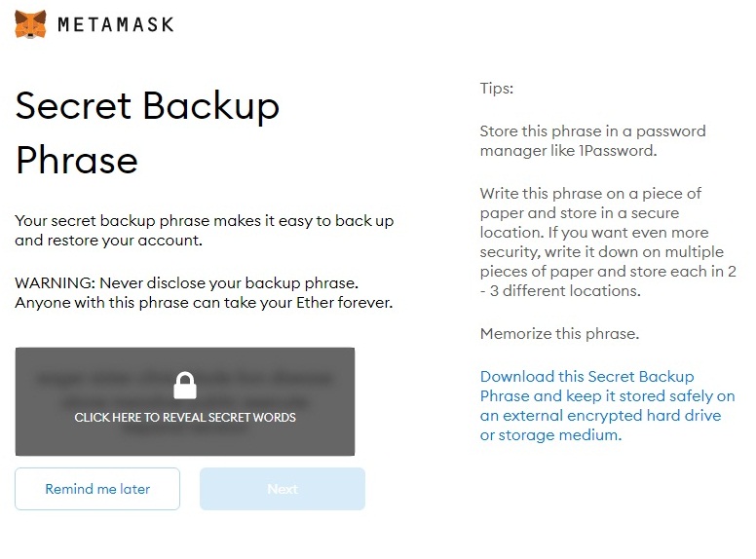Choose the Remind me later button

pyautogui.click(x=97, y=489)
